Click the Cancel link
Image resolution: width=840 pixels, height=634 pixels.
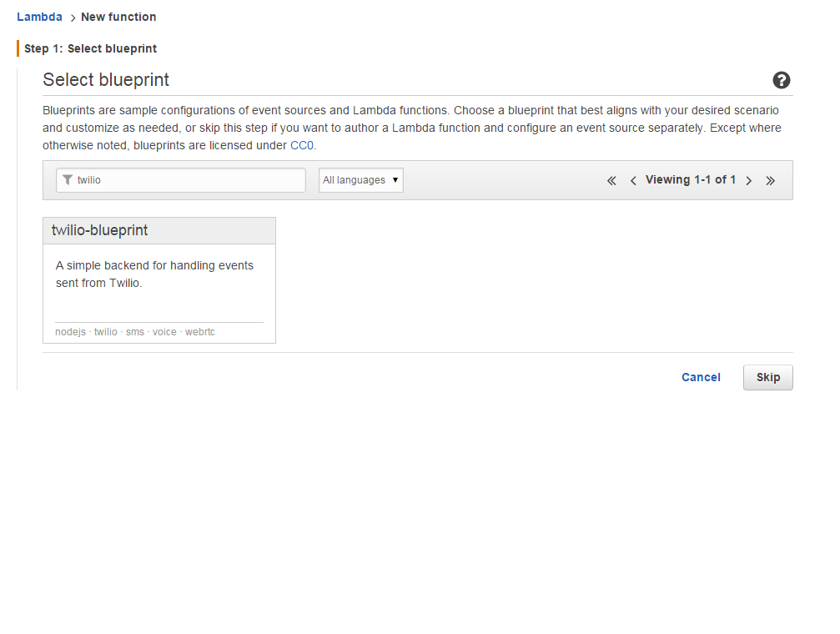[701, 377]
